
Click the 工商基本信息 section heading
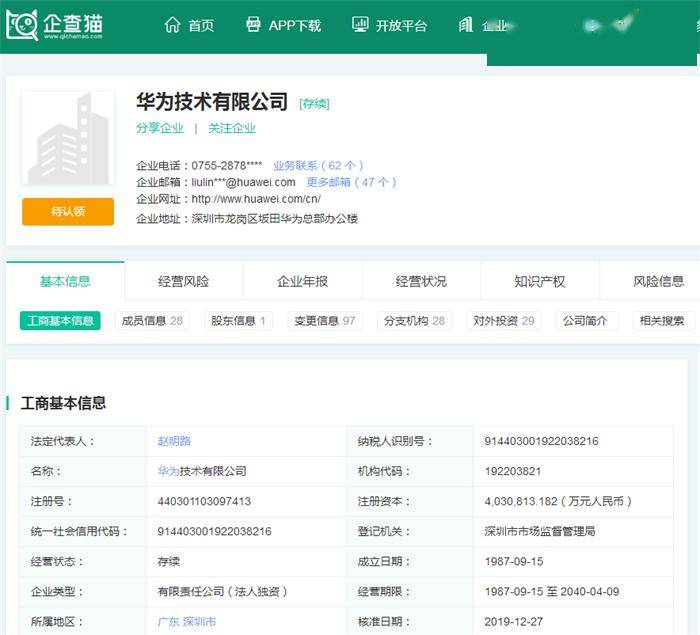coord(63,403)
